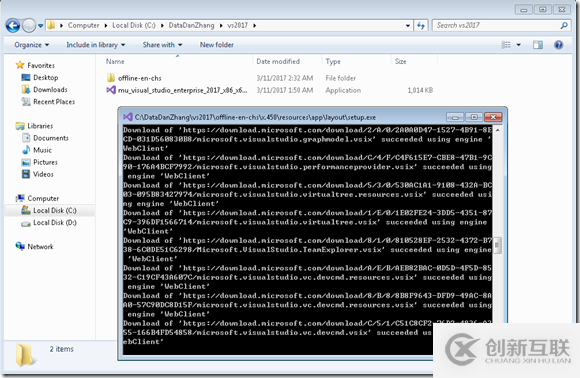The width and height of the screenshot is (580, 378).
Task: Click the Local Disk (D:) drive icon
Action: click(x=26, y=223)
